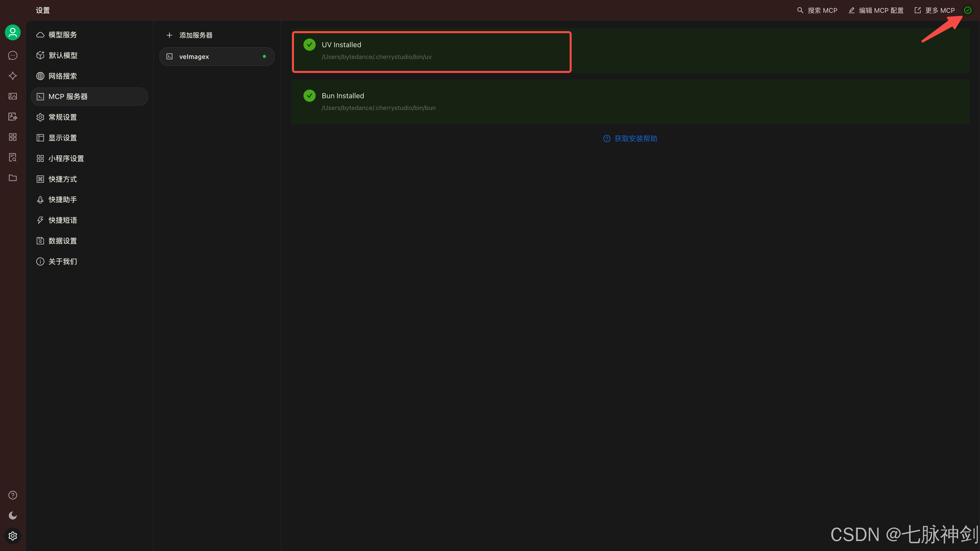Open 快捷方式 settings section

coord(62,179)
